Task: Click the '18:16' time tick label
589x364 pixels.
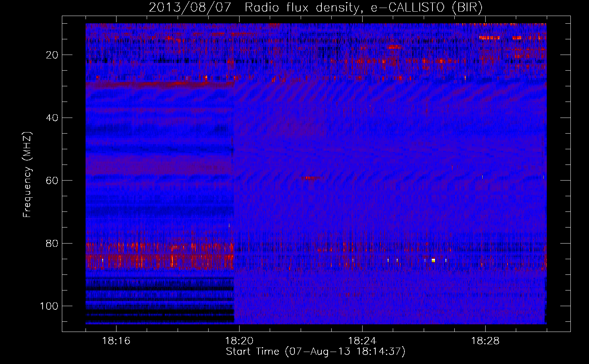Action: click(116, 341)
